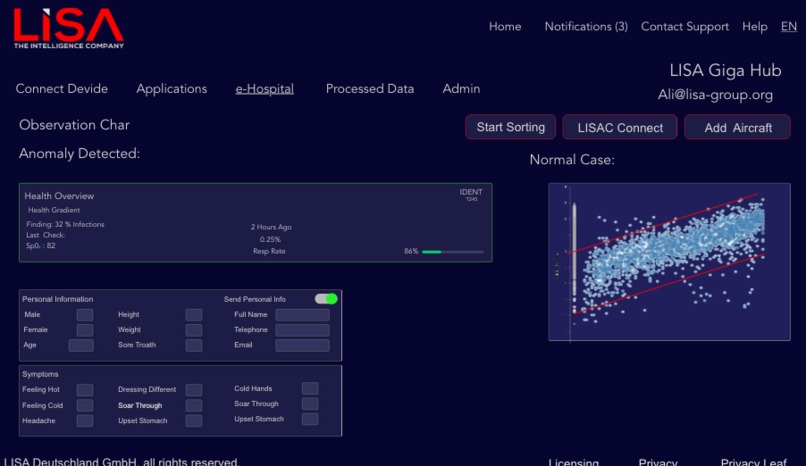Select the e-Hospital tab
This screenshot has height=466, width=806.
265,89
